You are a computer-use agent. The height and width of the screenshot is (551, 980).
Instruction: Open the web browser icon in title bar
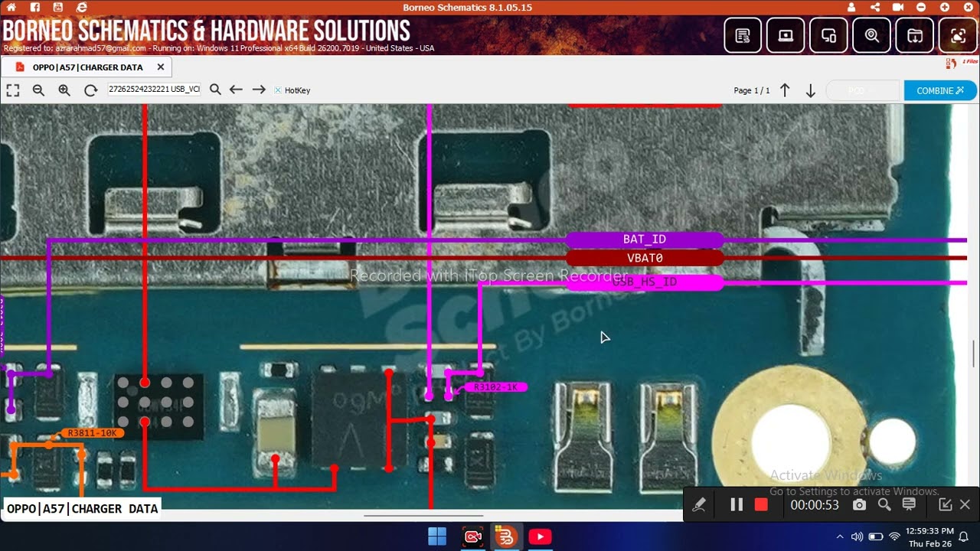(83, 7)
